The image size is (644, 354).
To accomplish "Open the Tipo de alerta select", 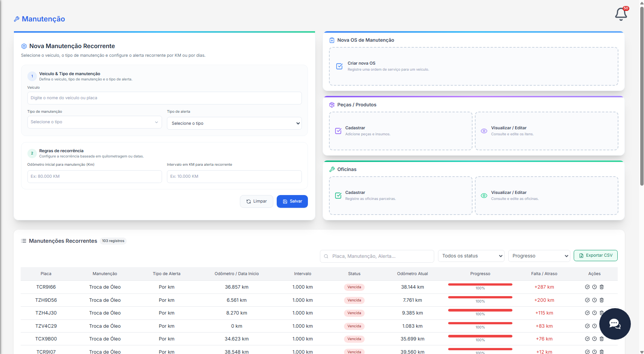I will coord(234,123).
